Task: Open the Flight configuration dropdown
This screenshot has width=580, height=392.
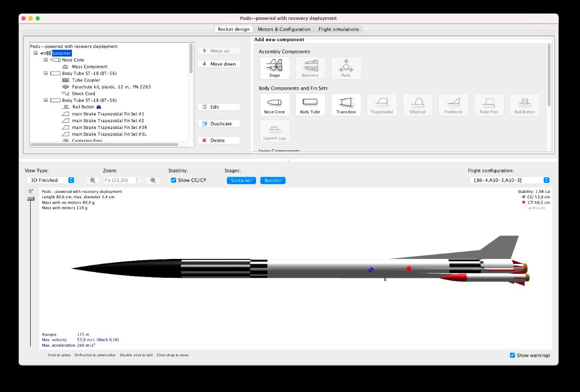Action: (510, 180)
